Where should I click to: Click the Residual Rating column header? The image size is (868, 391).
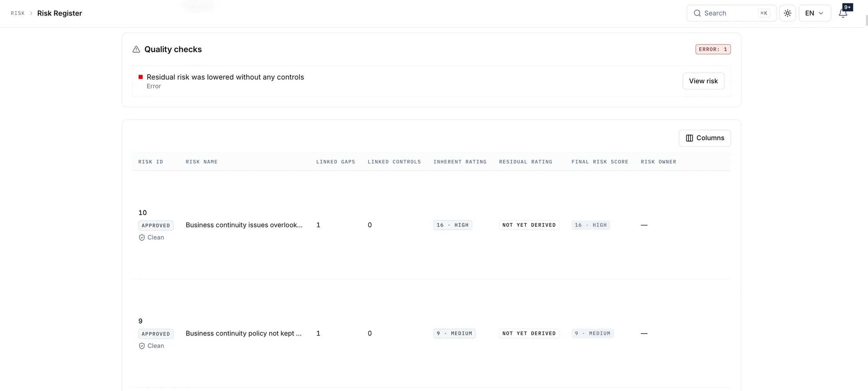(x=526, y=162)
